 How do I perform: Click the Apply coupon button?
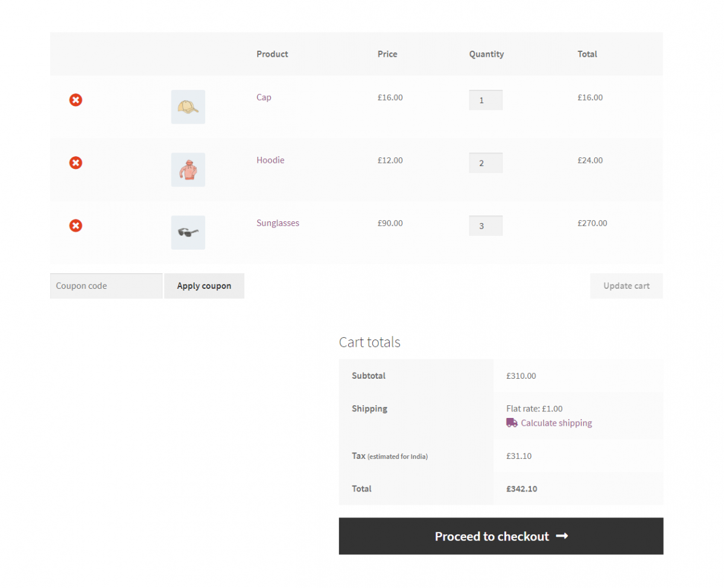204,285
